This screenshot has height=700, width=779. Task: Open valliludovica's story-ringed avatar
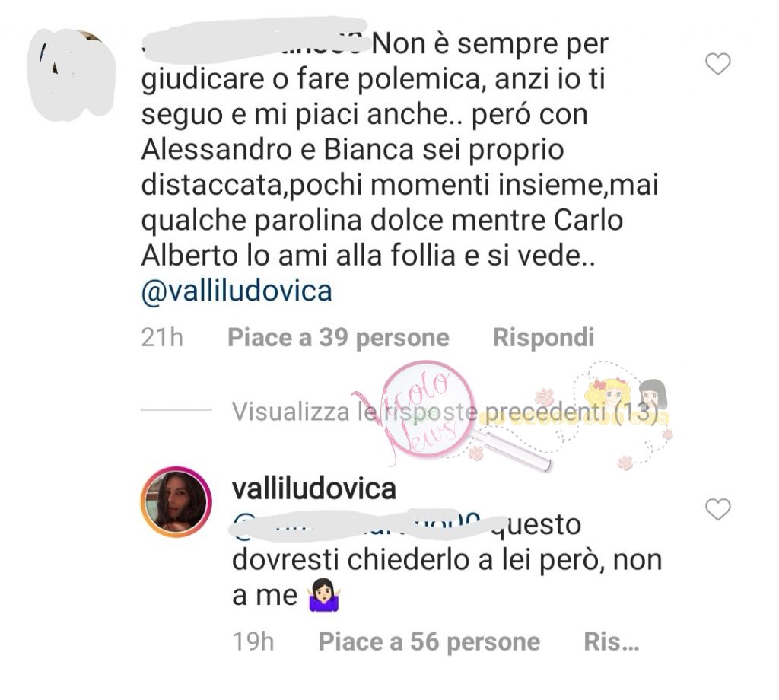point(176,502)
